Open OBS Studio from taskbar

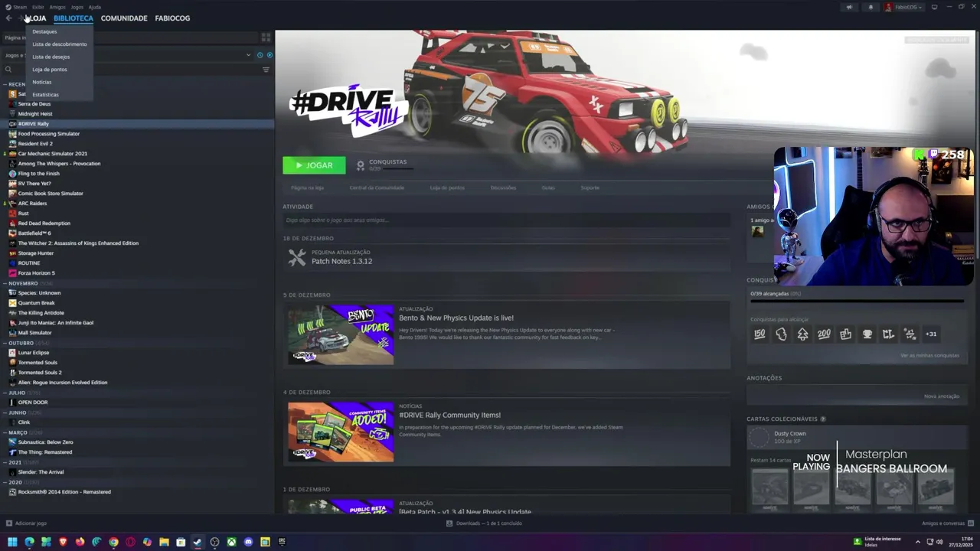click(214, 542)
